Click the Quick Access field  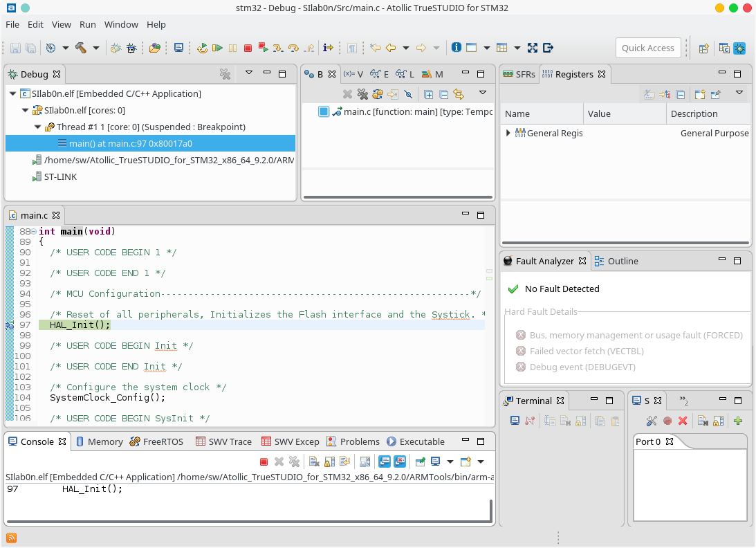click(x=647, y=48)
